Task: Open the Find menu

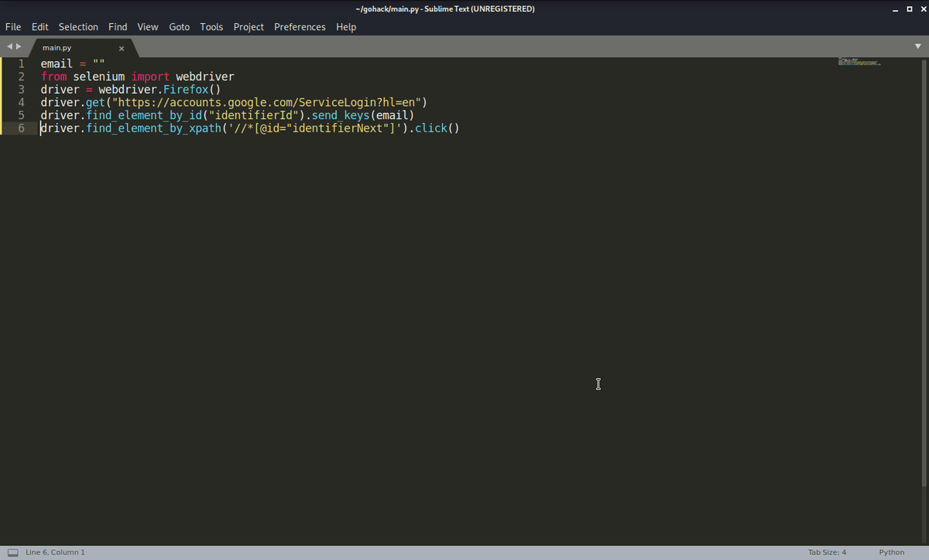Action: pyautogui.click(x=118, y=26)
